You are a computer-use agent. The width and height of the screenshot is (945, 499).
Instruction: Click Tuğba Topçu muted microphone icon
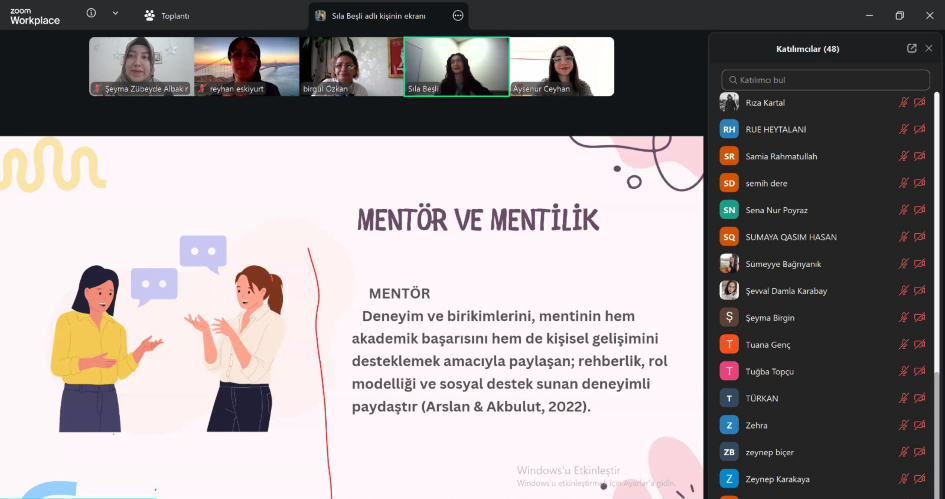(903, 371)
